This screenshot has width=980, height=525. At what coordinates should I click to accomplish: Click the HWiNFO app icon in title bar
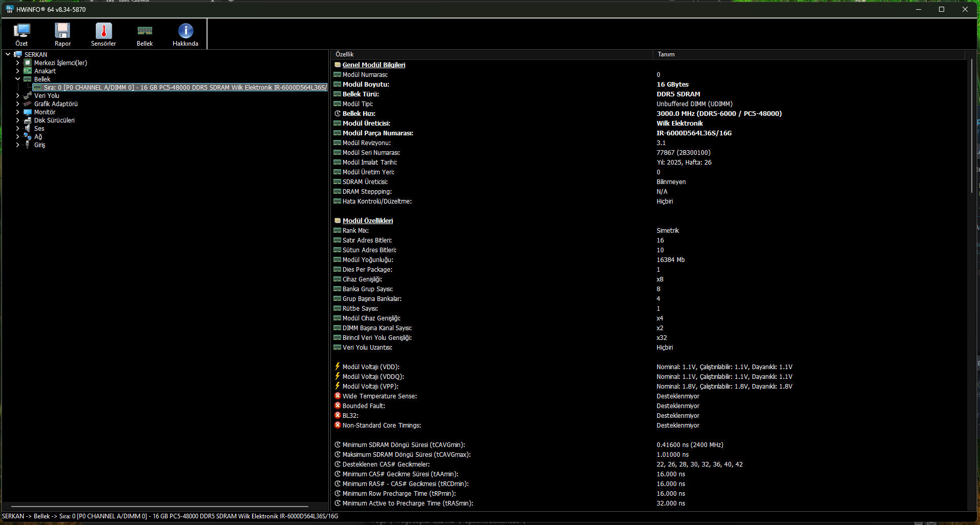10,9
